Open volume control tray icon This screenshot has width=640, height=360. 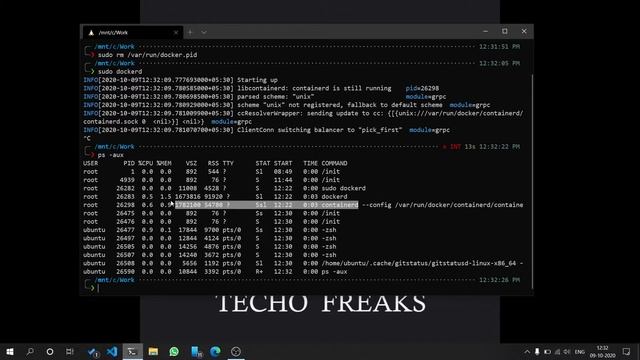[567, 352]
